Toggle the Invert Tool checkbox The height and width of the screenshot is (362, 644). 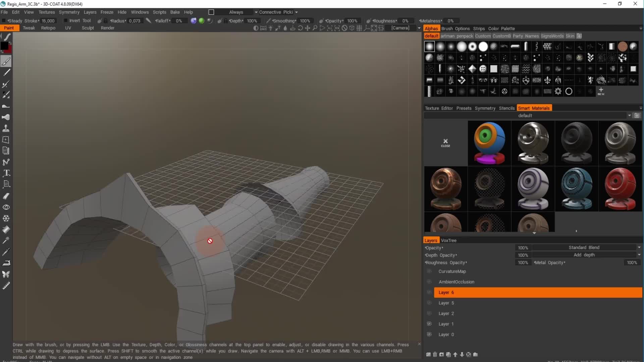tap(66, 21)
